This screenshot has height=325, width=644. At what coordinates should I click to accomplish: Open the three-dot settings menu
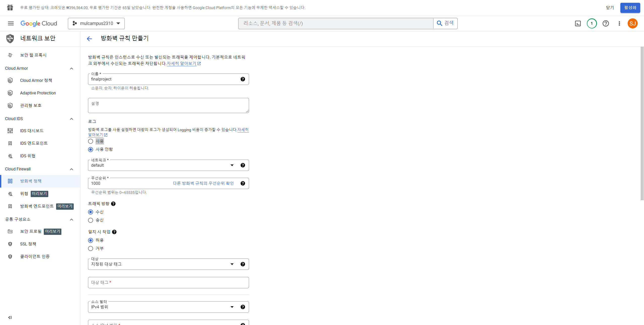click(x=619, y=23)
